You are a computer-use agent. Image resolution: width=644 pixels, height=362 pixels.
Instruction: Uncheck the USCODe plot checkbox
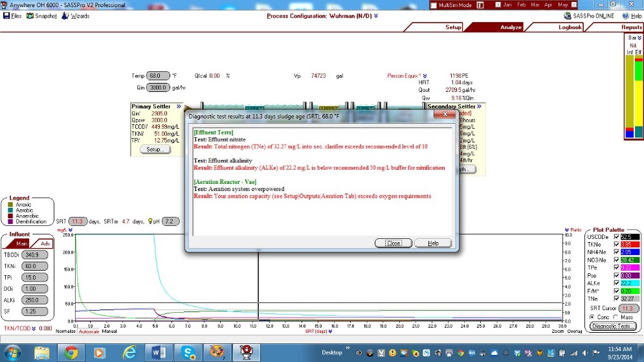click(617, 237)
